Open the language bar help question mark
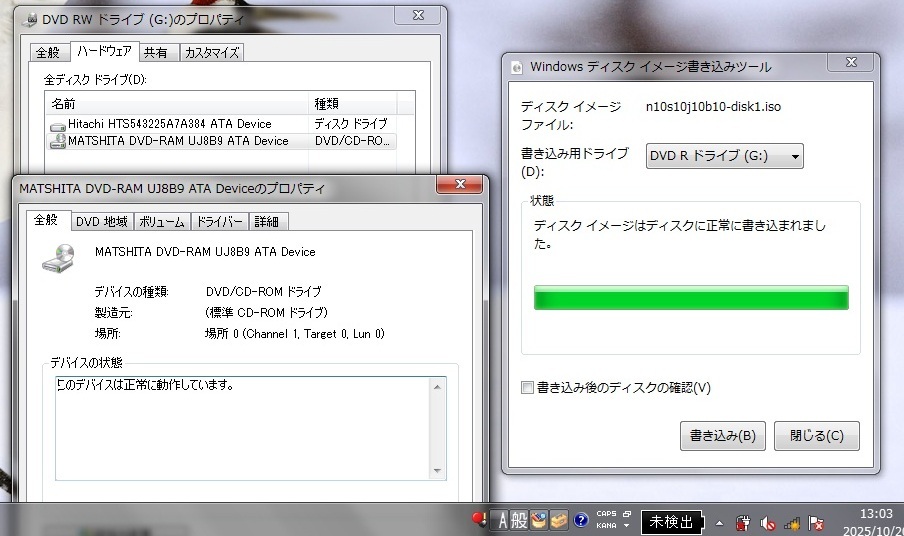Viewport: 904px width, 536px height. point(581,520)
